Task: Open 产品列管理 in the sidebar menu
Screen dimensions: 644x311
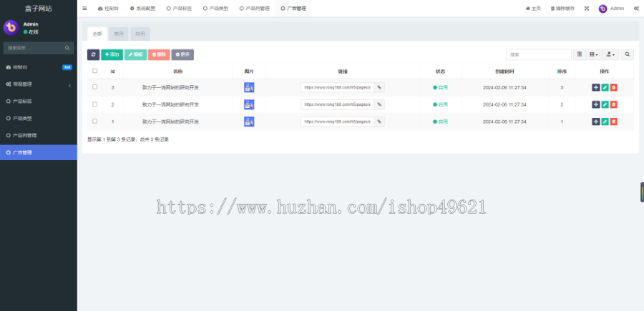Action: pyautogui.click(x=39, y=135)
